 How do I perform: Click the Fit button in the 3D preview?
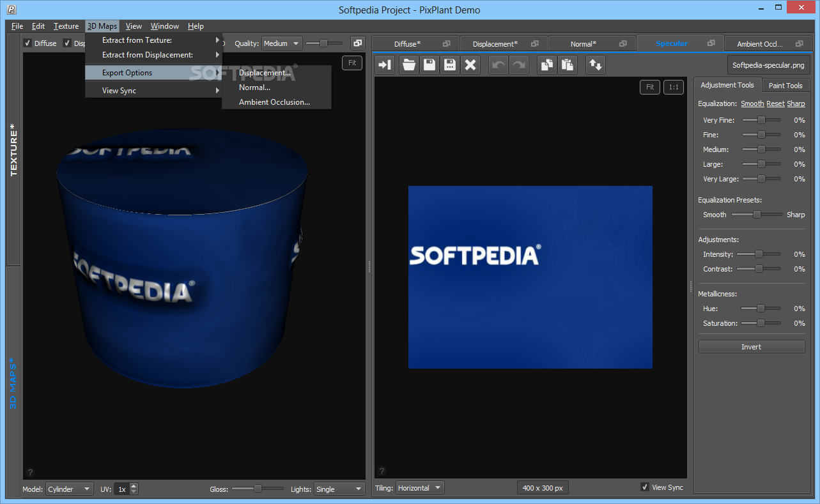coord(352,63)
